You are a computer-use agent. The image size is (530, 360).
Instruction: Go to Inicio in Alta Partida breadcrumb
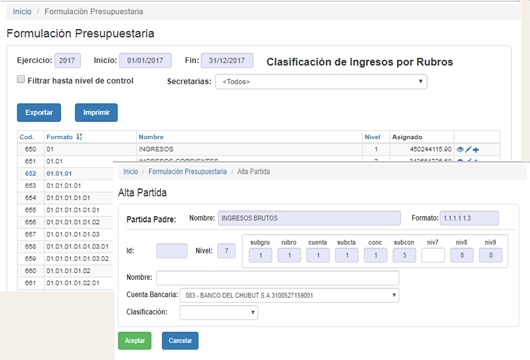pos(130,171)
